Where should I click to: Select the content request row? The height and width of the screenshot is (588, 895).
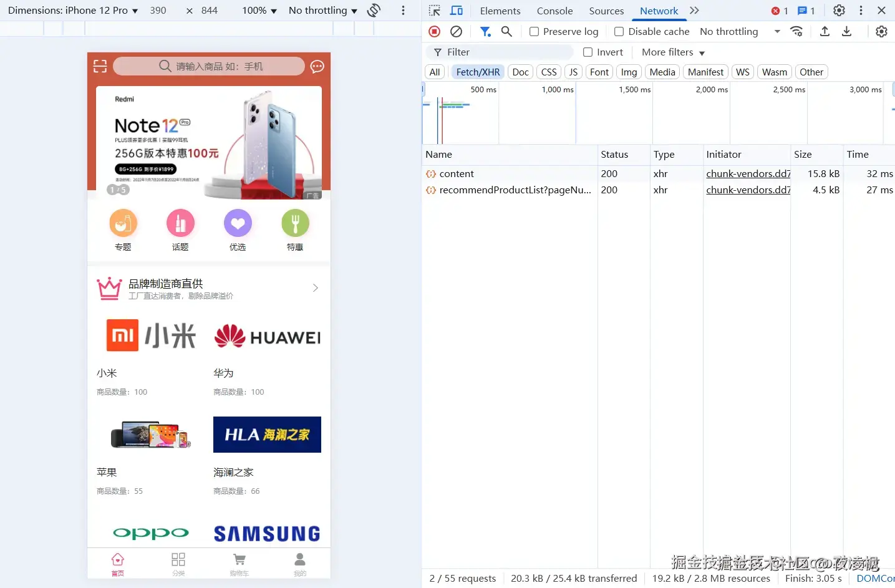(658, 174)
